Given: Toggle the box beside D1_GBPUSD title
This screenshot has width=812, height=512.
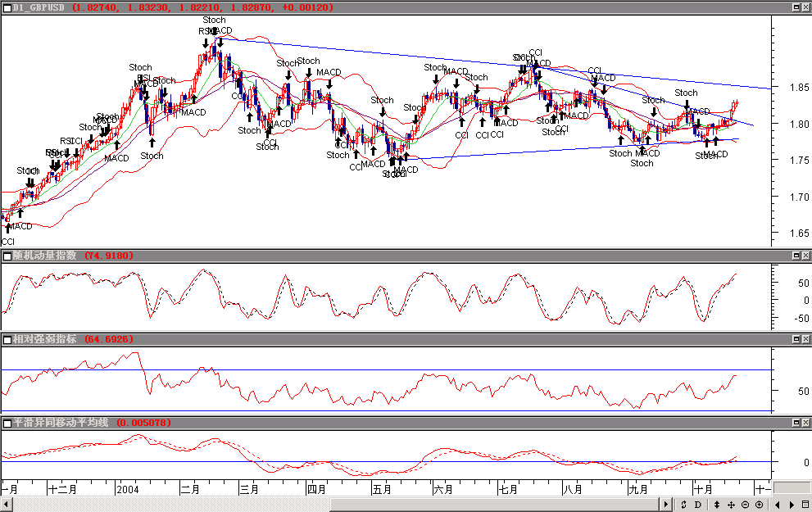Looking at the screenshot, I should click(x=7, y=7).
